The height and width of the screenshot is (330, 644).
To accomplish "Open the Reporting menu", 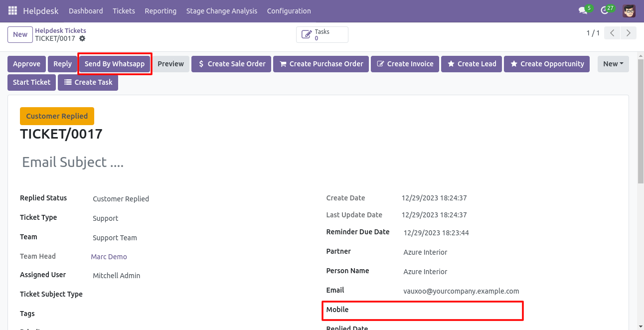I will (161, 10).
